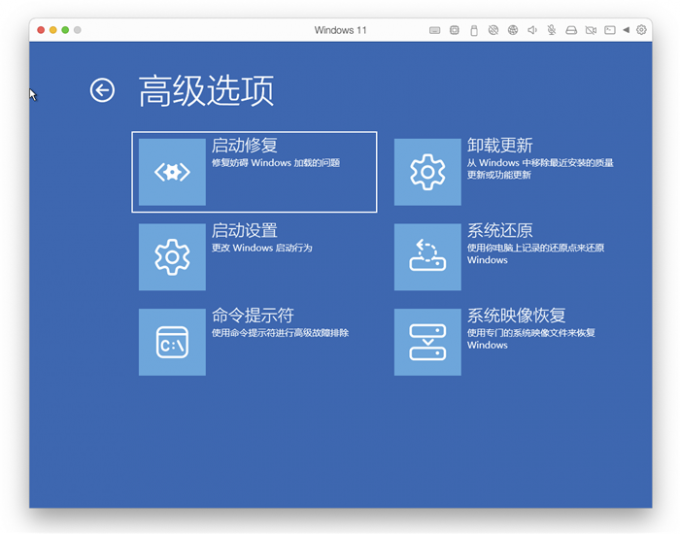Click the keyboard icon in title bar
This screenshot has height=534, width=680.
(x=435, y=30)
